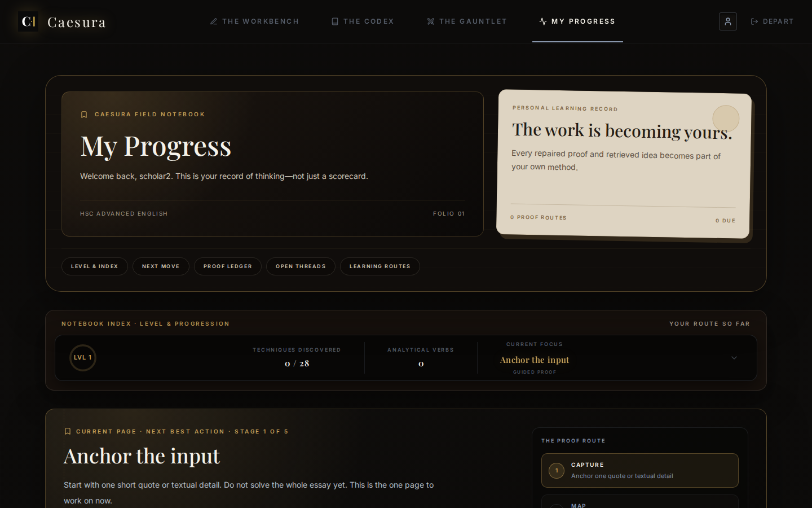Open the user profile icon
Viewport: 812px width, 508px height.
click(x=728, y=21)
